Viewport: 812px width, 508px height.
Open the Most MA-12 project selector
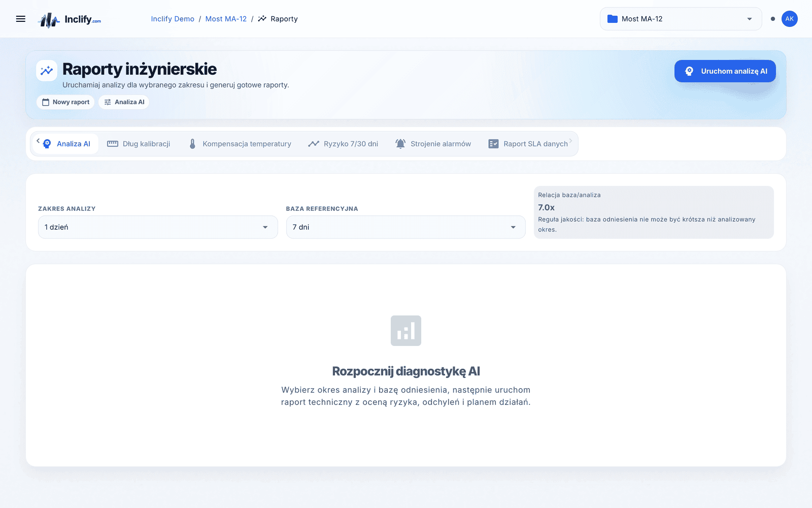[681, 19]
